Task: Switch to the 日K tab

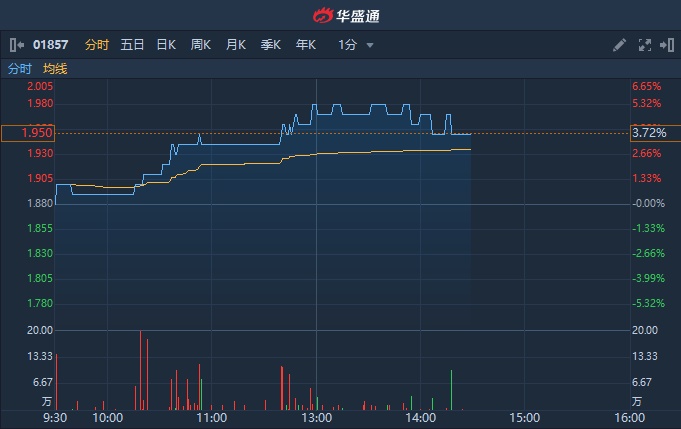Action: click(166, 45)
